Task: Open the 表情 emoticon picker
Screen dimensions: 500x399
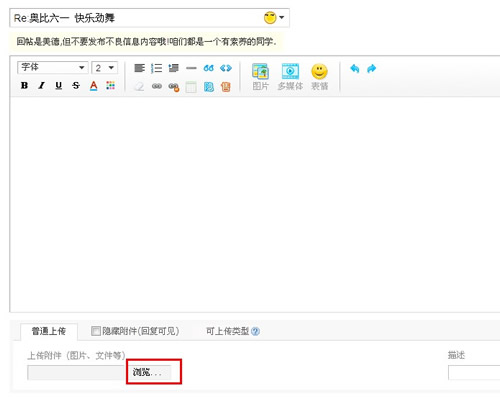Action: click(319, 77)
